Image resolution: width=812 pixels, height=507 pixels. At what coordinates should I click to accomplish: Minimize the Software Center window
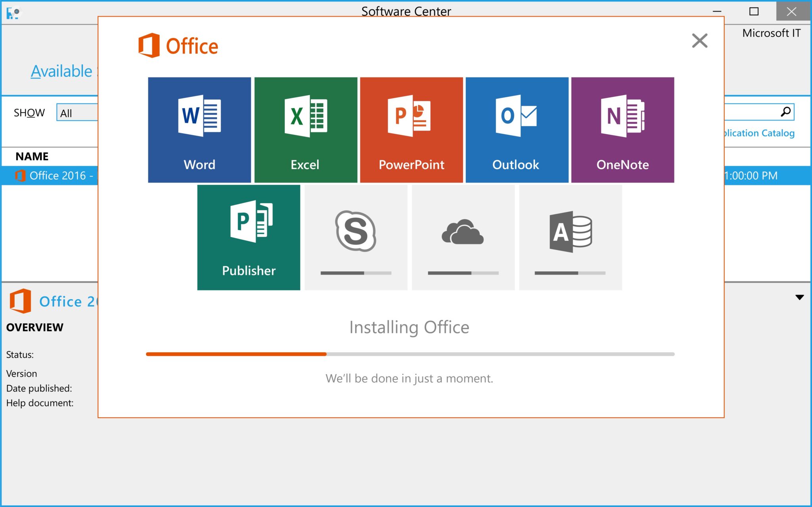[x=717, y=12]
